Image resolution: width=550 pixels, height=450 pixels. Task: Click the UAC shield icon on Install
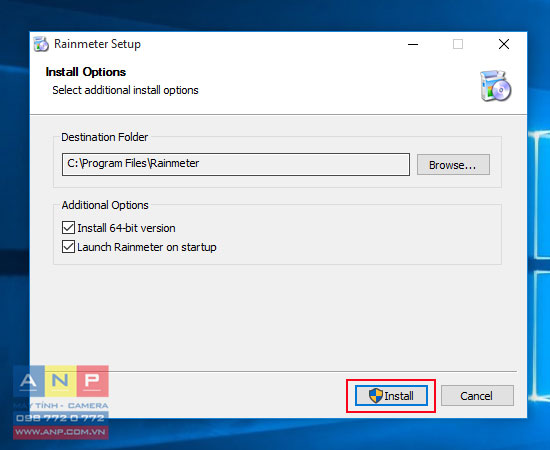coord(376,396)
